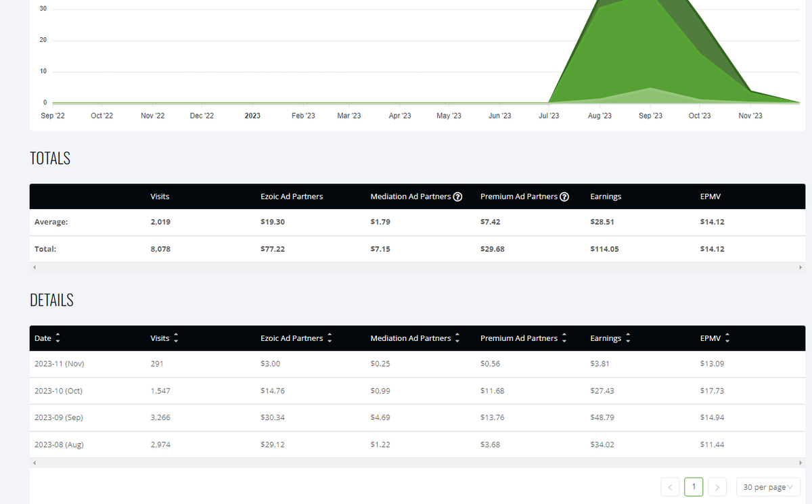Click the 2023-11 (Nov) date cell

coord(59,363)
